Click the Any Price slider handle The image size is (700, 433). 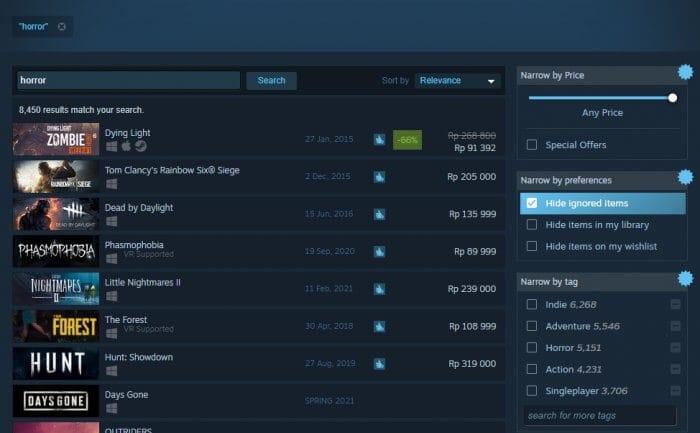coord(672,98)
